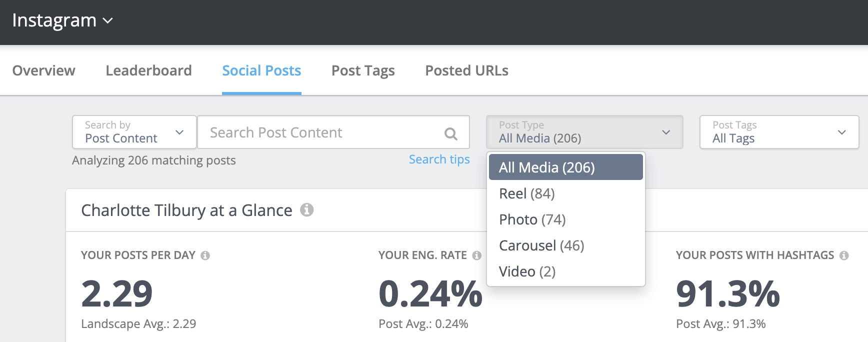Click the search magnifier icon

pos(450,133)
